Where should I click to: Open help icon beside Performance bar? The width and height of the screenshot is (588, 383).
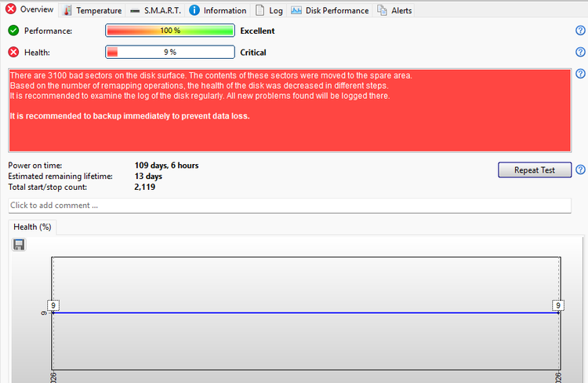pyautogui.click(x=580, y=31)
